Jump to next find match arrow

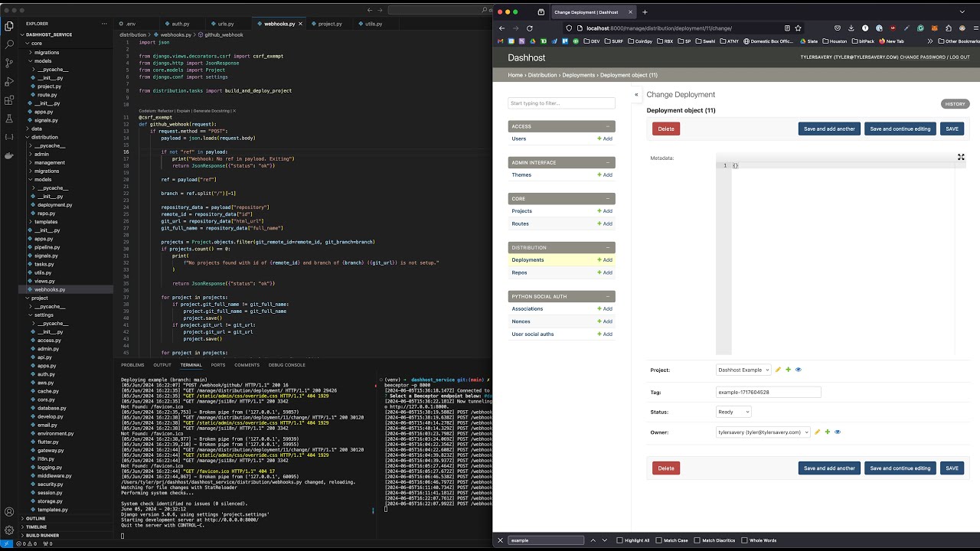[605, 540]
